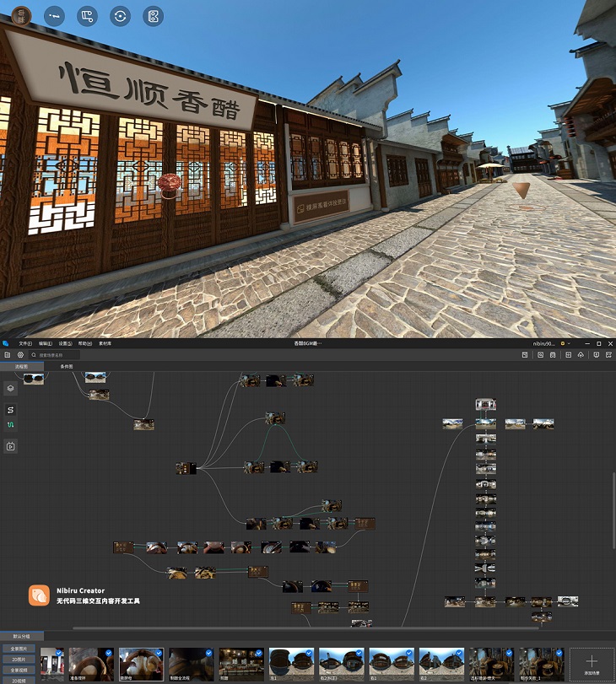Click the horizontal scrollbar under the flow graph
The image size is (616, 684).
tap(304, 627)
